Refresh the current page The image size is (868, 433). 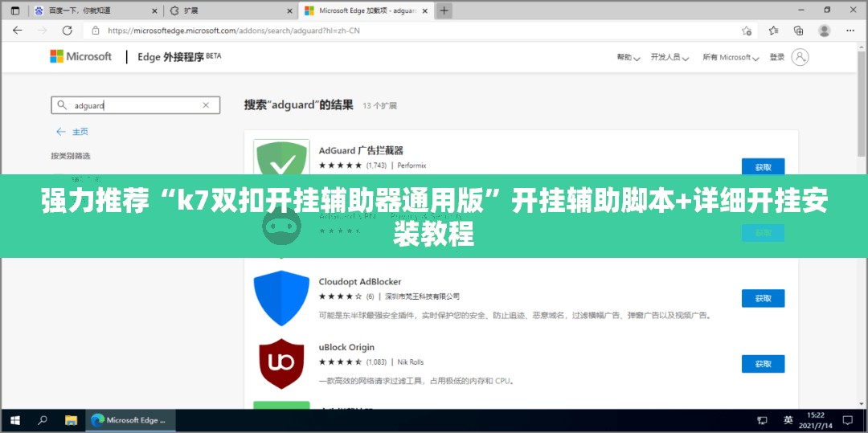coord(67,31)
